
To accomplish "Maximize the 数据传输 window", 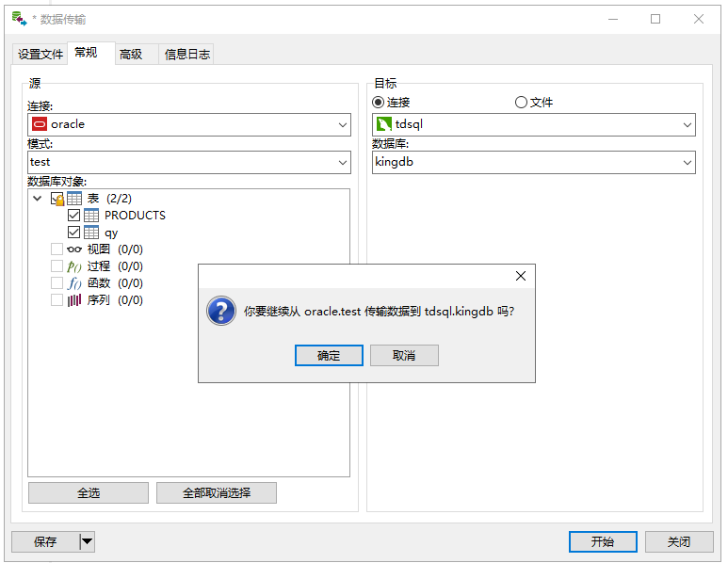I will pos(655,19).
